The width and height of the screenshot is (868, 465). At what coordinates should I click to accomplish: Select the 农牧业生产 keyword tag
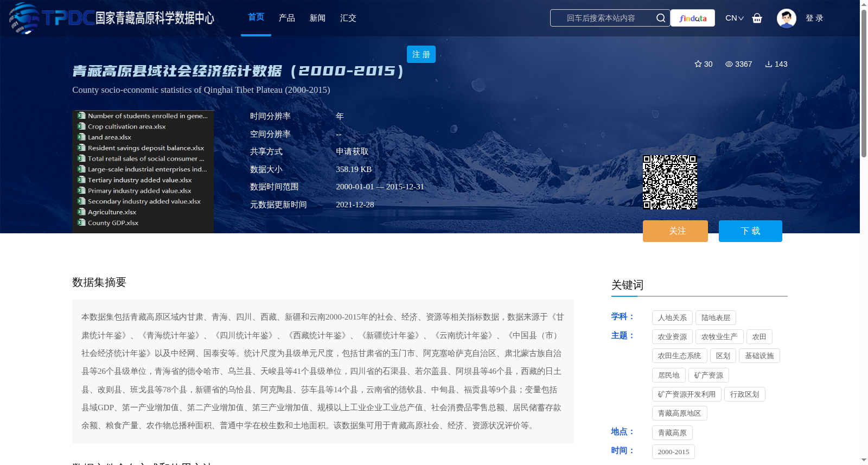pyautogui.click(x=719, y=337)
